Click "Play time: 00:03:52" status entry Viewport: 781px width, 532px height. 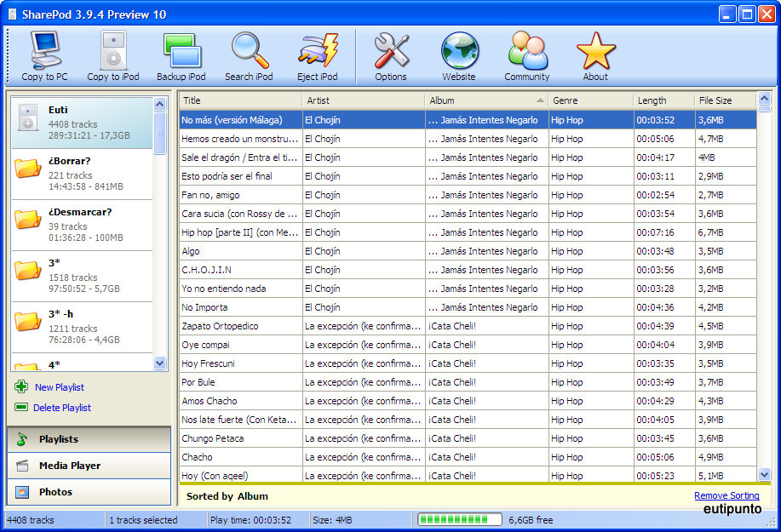250,520
